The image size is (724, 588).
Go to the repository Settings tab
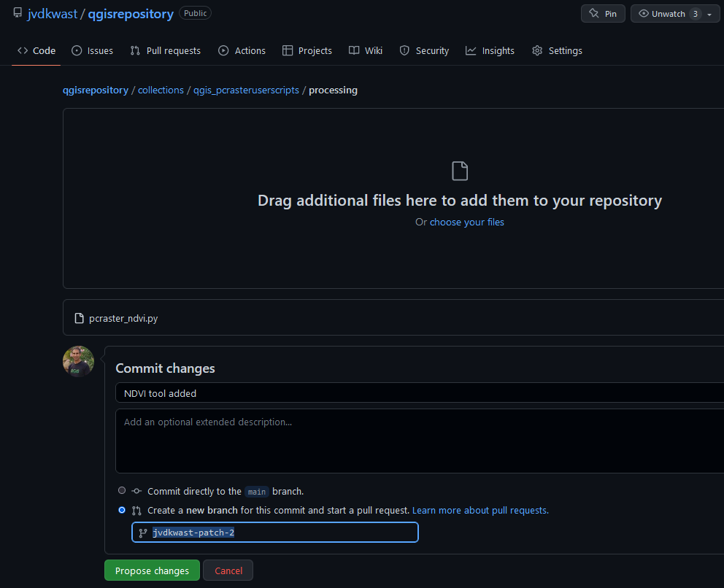(x=557, y=51)
